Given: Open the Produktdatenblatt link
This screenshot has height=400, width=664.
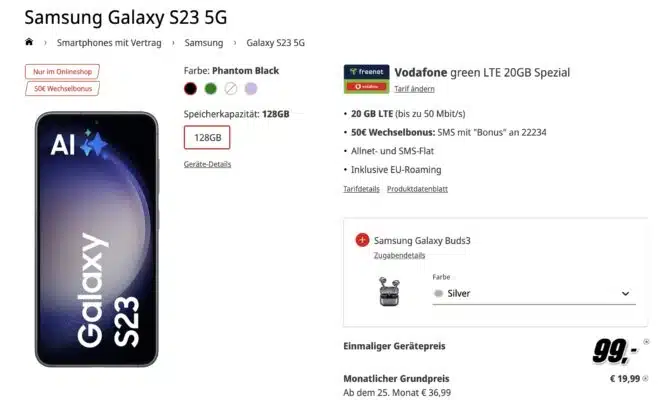Looking at the screenshot, I should (x=417, y=189).
